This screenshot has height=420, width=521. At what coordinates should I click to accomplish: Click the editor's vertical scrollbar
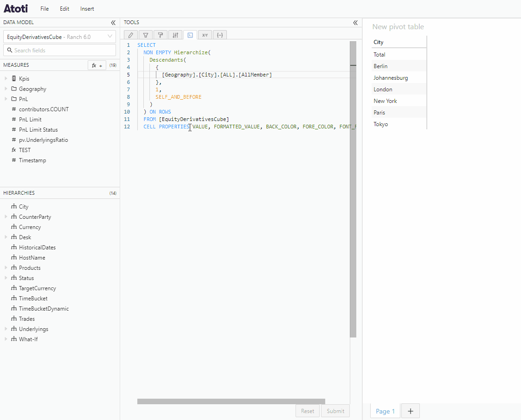click(353, 189)
